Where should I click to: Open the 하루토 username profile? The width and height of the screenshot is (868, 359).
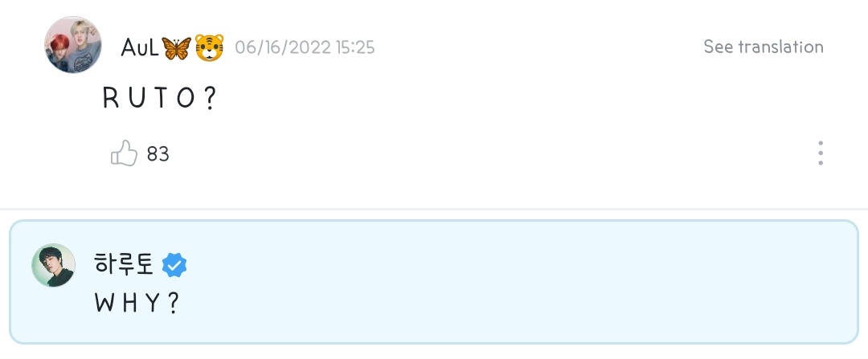click(125, 264)
